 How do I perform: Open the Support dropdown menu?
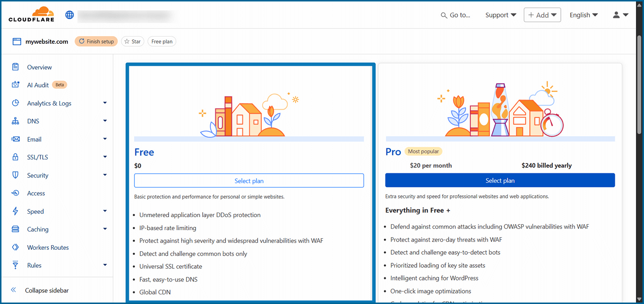coord(501,15)
